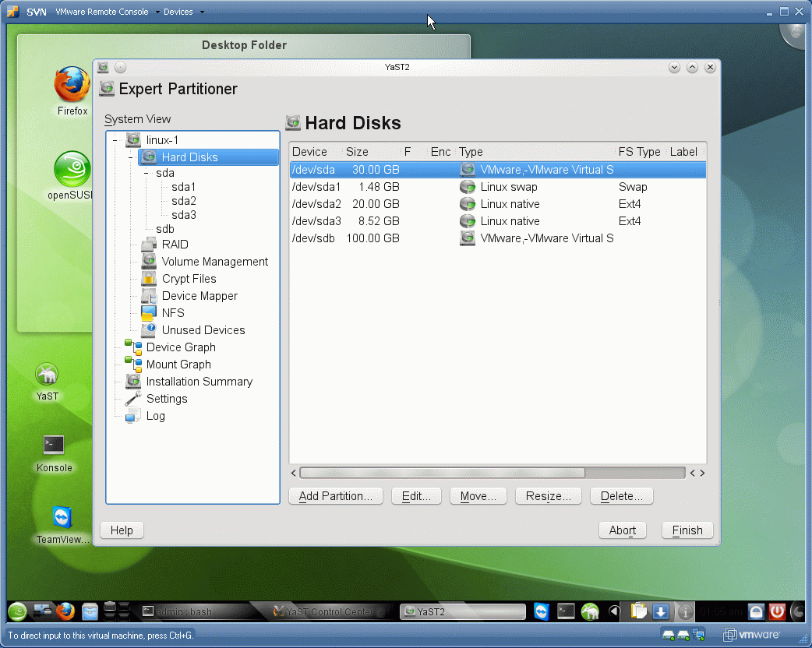Viewport: 812px width, 648px height.
Task: Click the Mount Graph icon
Action: (x=133, y=364)
